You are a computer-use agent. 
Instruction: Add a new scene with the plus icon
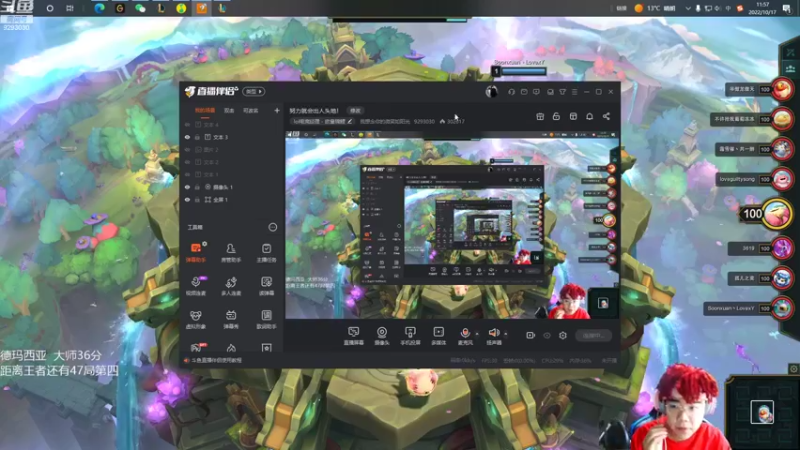277,110
